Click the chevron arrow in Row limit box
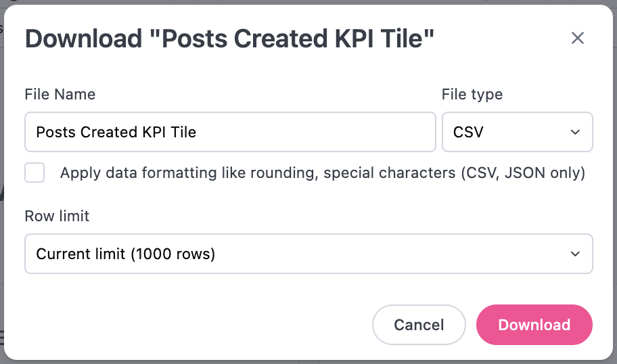The width and height of the screenshot is (617, 364). [575, 254]
